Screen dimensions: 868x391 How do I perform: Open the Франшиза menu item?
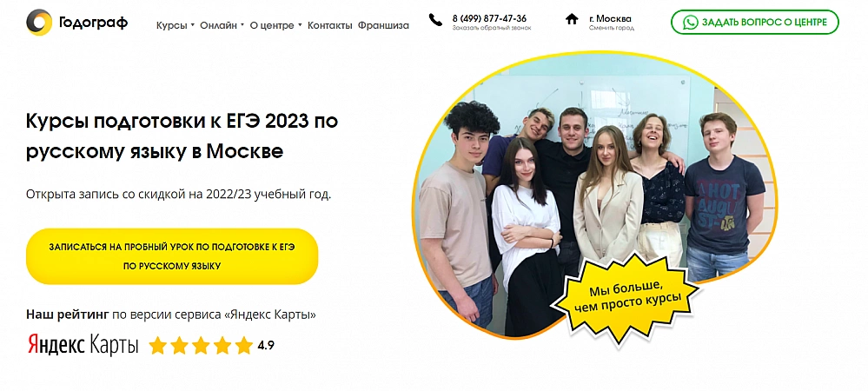(x=384, y=25)
